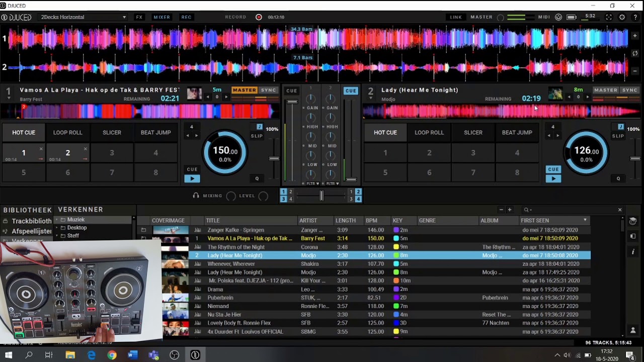Open the REC panel tab

(x=186, y=17)
